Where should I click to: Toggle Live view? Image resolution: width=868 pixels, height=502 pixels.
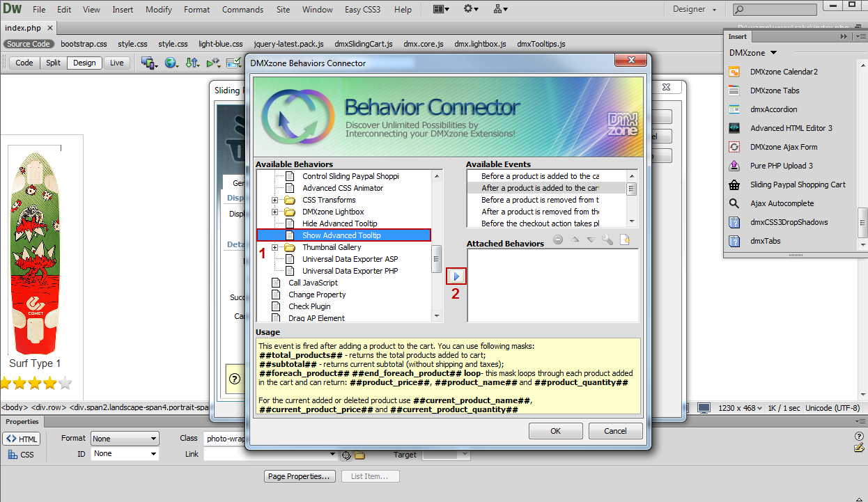tap(116, 63)
